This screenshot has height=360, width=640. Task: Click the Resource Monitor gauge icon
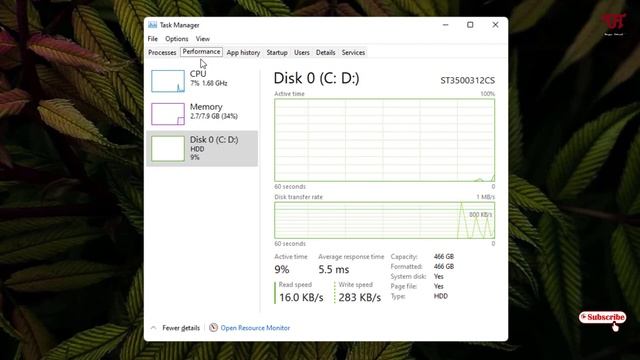[213, 327]
